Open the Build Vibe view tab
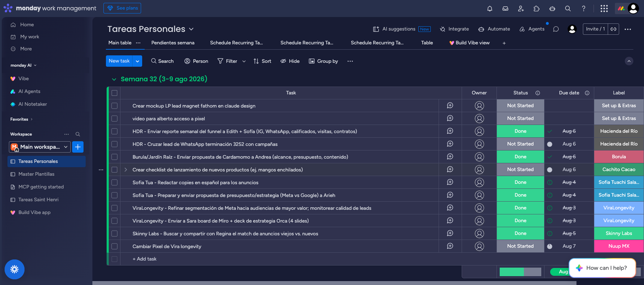Viewport: 644px width, 285px height. click(469, 43)
